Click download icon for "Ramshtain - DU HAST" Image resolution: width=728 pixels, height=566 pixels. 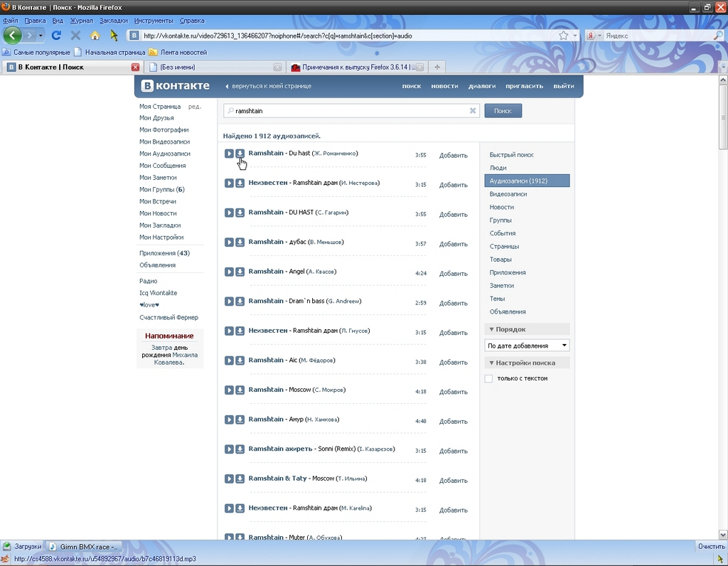coord(240,213)
